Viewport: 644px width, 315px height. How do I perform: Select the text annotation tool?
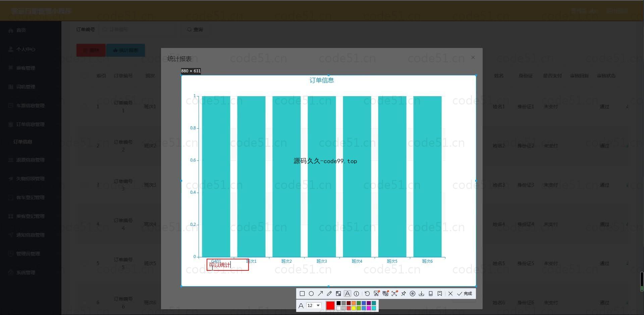(347, 294)
